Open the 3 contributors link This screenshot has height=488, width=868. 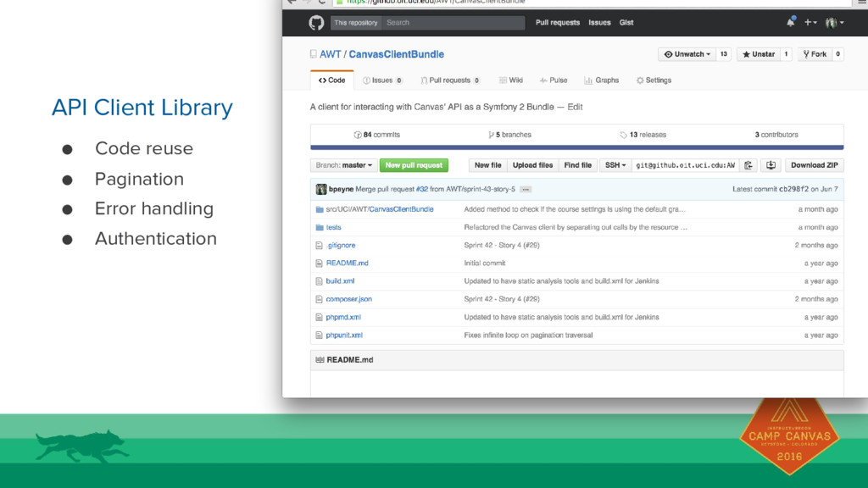(x=776, y=135)
